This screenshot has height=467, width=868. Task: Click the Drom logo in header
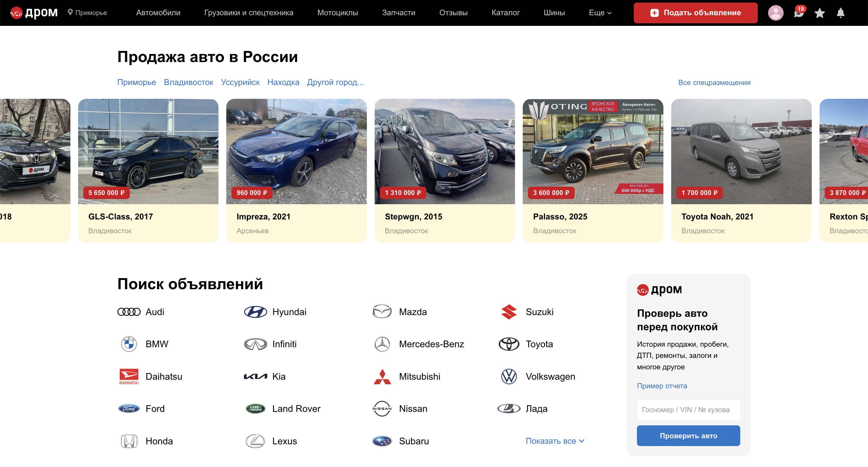pyautogui.click(x=34, y=13)
